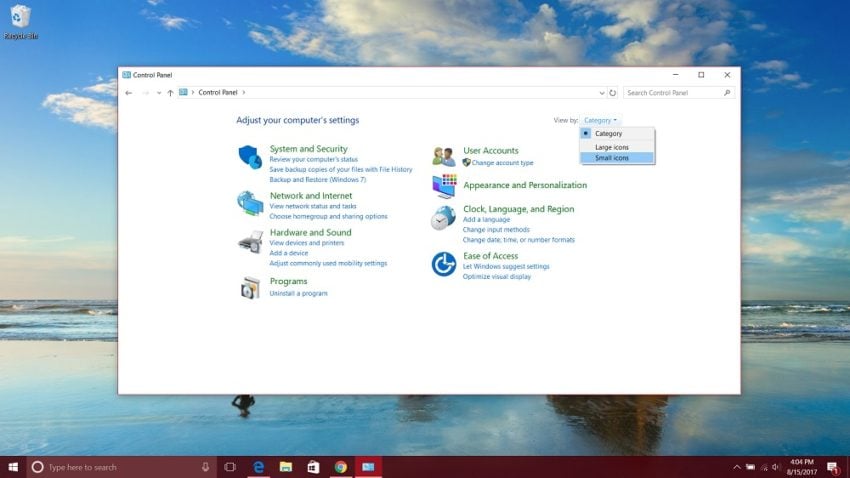
Task: Choose Small icons in the View by menu
Action: 617,158
